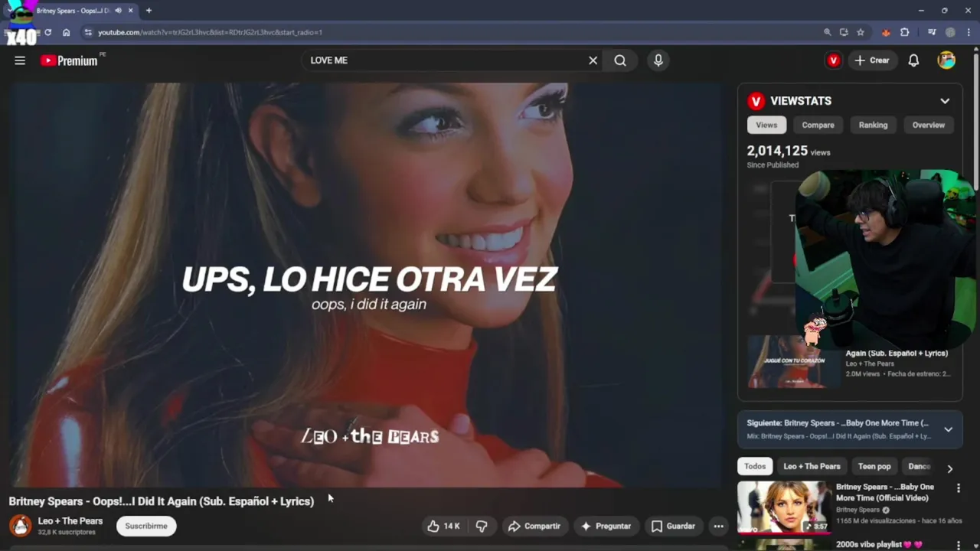Open a new browser tab
Screen dimensions: 980x551
(149, 11)
